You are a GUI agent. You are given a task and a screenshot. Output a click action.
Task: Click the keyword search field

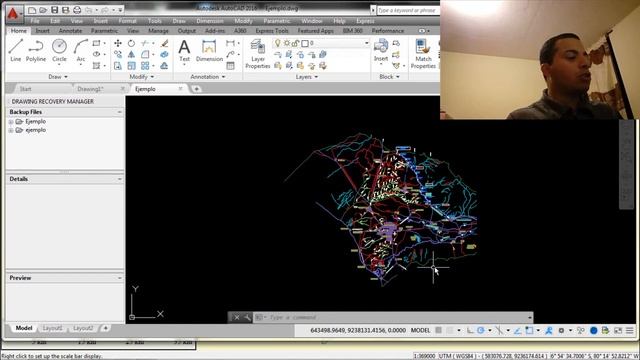point(408,10)
